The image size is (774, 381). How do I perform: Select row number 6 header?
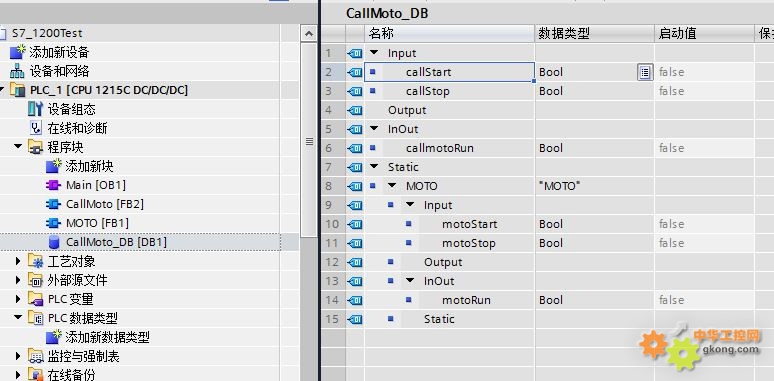[333, 148]
